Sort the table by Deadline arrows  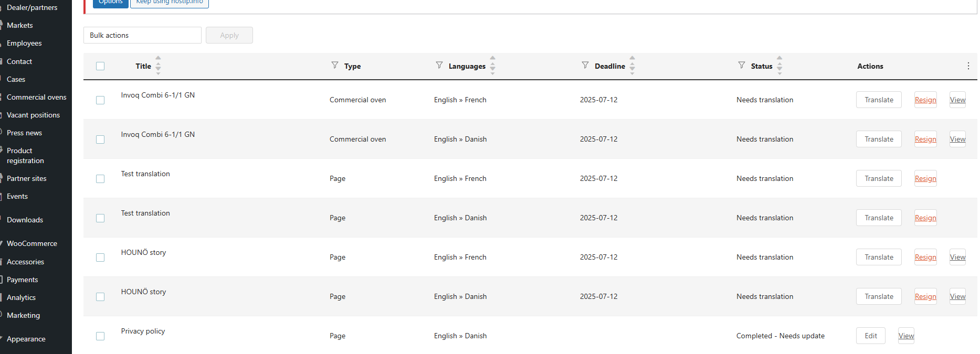click(632, 66)
